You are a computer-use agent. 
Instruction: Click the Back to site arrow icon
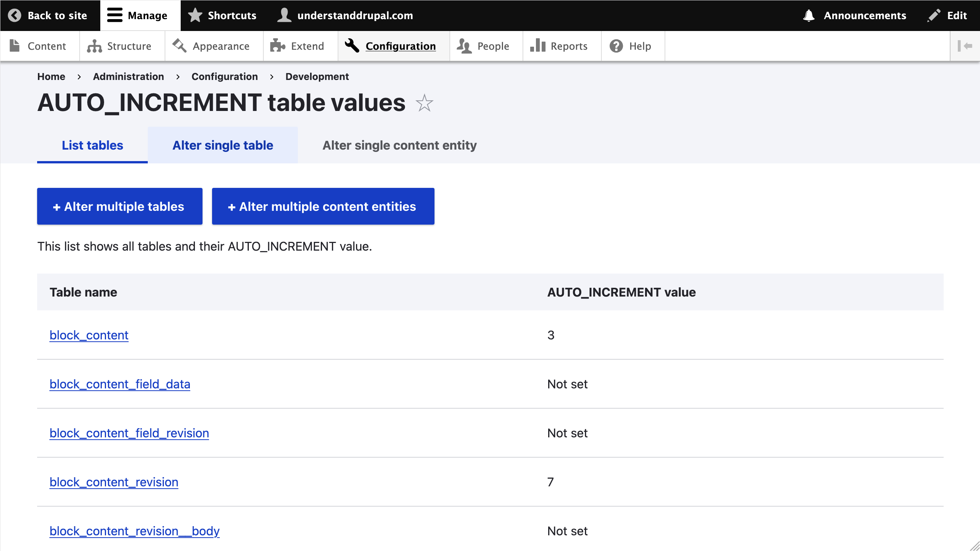point(15,15)
